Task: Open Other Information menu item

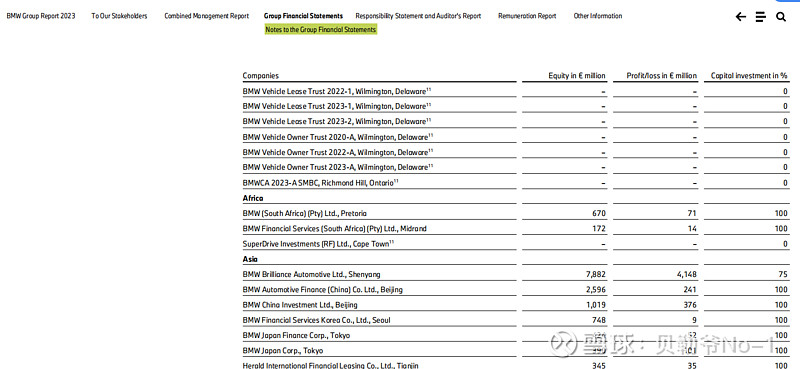Action: point(598,16)
